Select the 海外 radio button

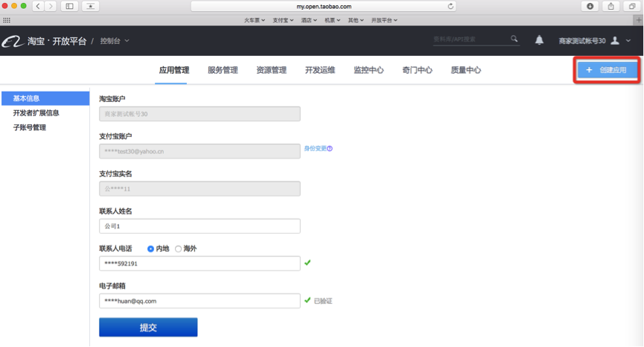(178, 249)
